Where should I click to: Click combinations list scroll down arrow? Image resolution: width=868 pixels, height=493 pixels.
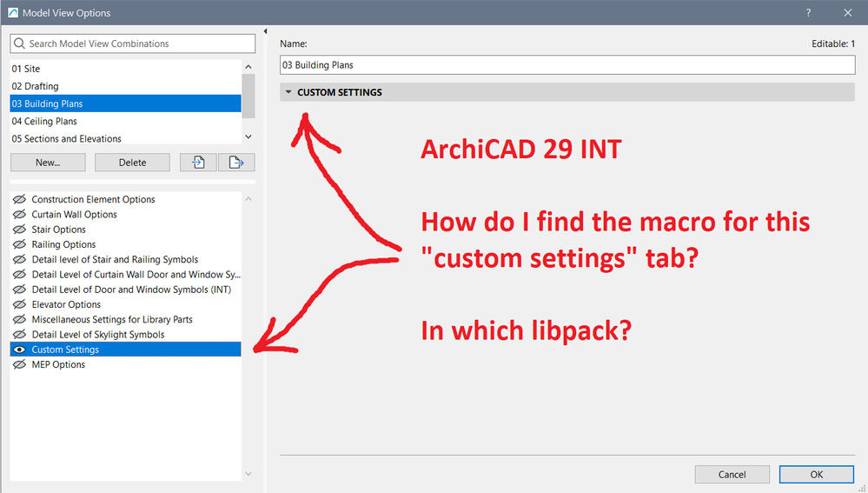click(x=248, y=137)
